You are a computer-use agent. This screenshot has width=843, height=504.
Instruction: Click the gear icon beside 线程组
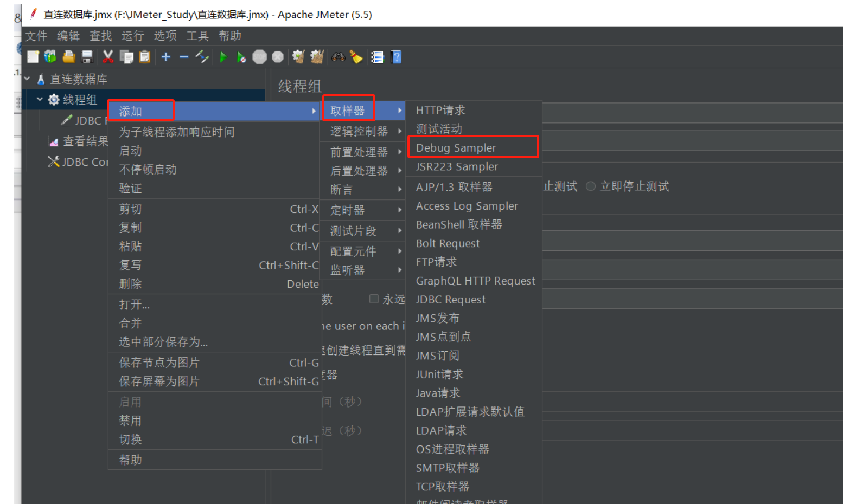(x=54, y=100)
